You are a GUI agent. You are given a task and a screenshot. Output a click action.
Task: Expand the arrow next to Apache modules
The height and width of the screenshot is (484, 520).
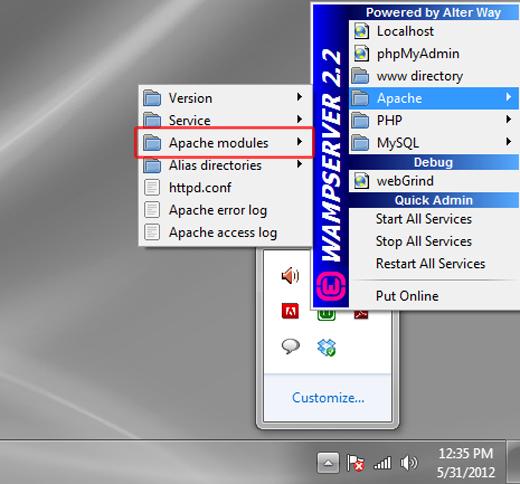300,142
